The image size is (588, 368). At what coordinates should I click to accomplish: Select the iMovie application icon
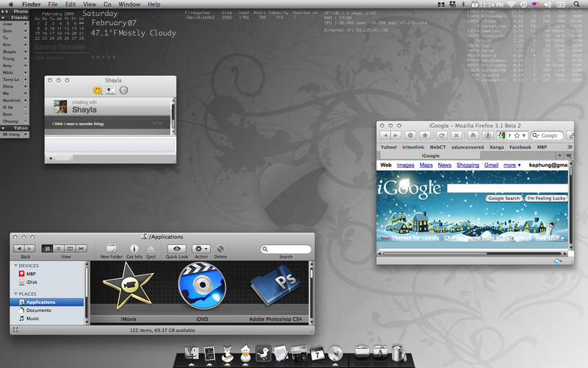128,286
